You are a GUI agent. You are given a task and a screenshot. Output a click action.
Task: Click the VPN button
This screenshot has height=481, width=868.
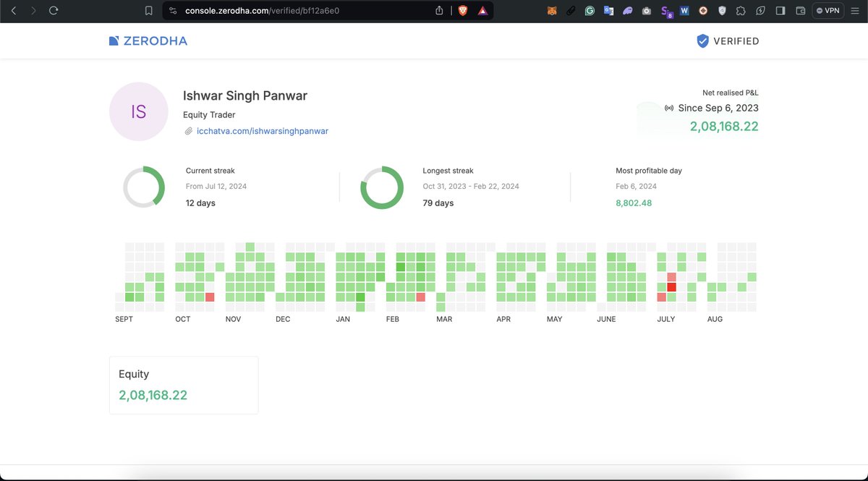click(828, 11)
